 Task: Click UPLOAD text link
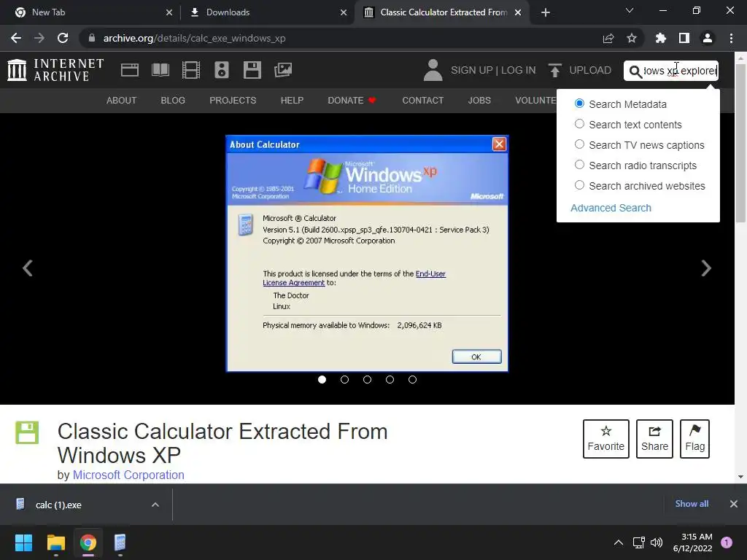point(590,70)
